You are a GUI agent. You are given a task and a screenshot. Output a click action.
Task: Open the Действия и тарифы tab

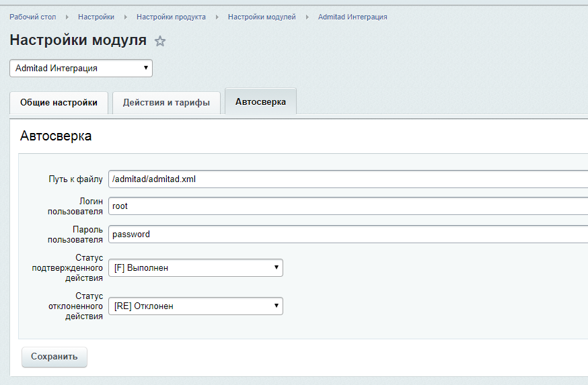pos(166,103)
